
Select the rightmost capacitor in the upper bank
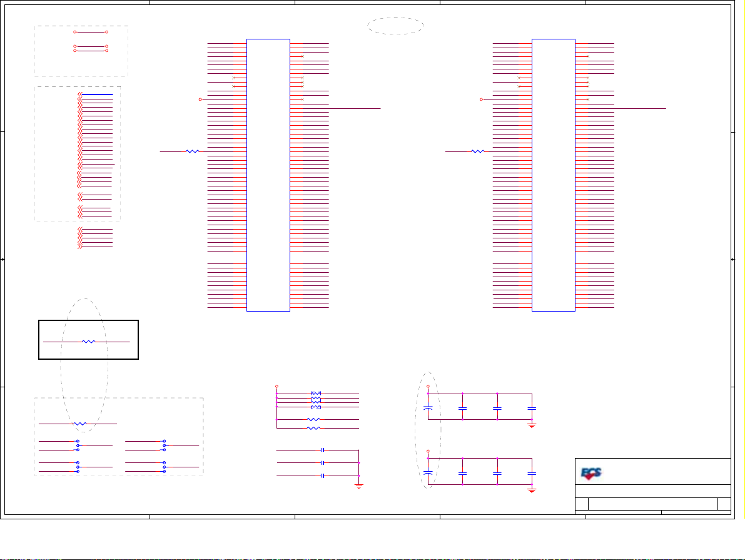tap(532, 409)
